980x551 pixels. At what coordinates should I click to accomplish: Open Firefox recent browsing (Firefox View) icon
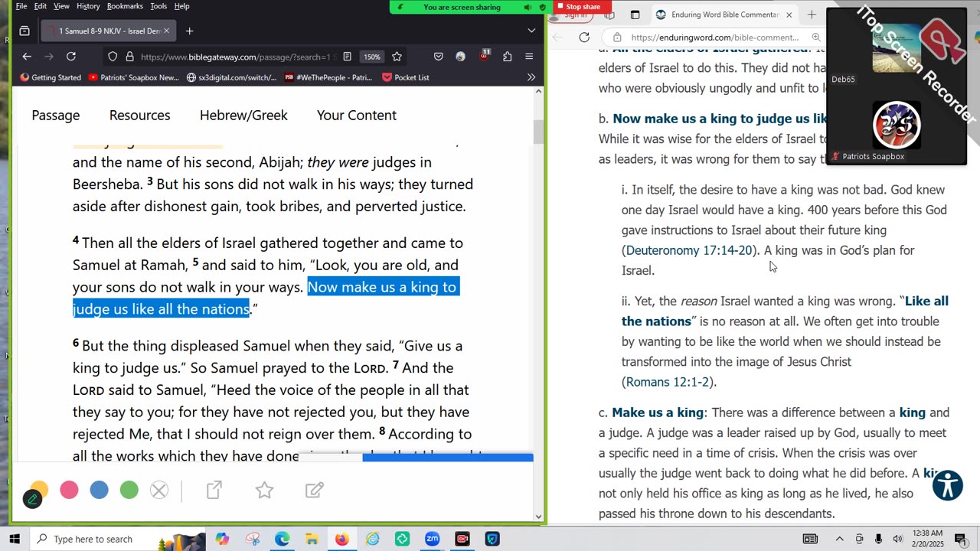pyautogui.click(x=24, y=31)
